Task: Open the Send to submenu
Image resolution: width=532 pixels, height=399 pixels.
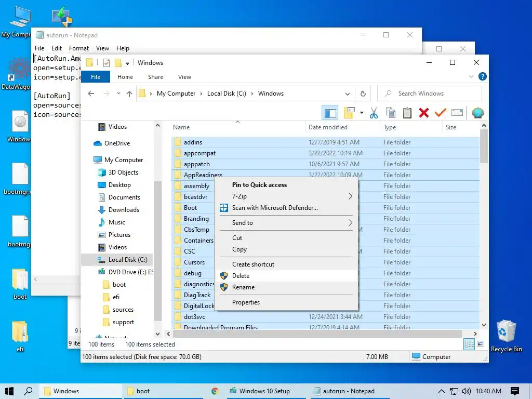Action: click(x=287, y=223)
